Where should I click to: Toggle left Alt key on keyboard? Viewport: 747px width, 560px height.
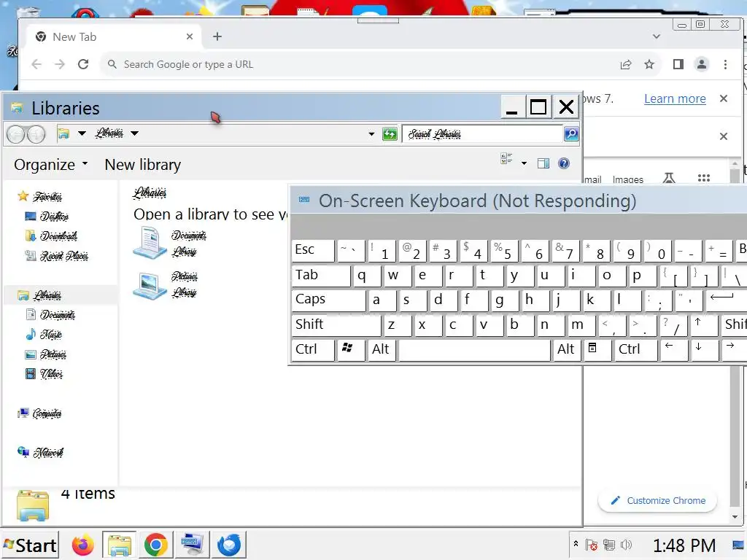coord(381,350)
